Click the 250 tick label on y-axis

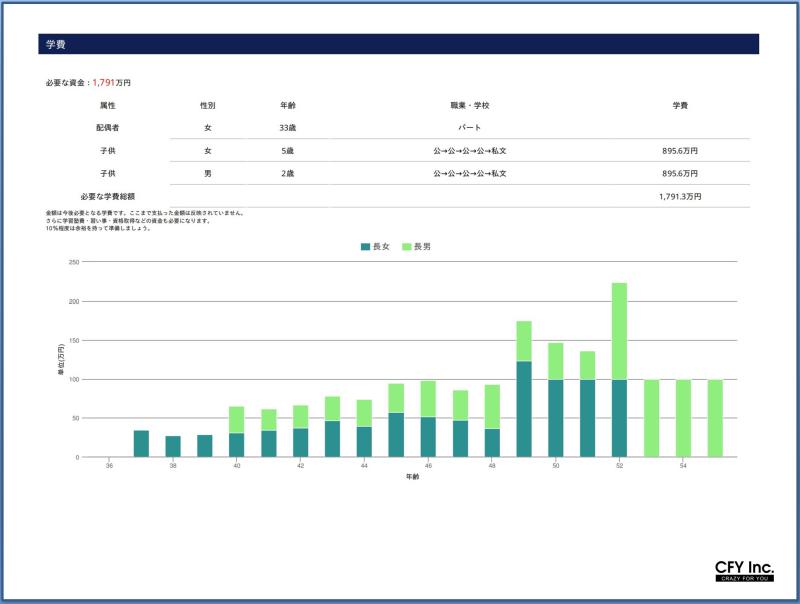pyautogui.click(x=73, y=262)
